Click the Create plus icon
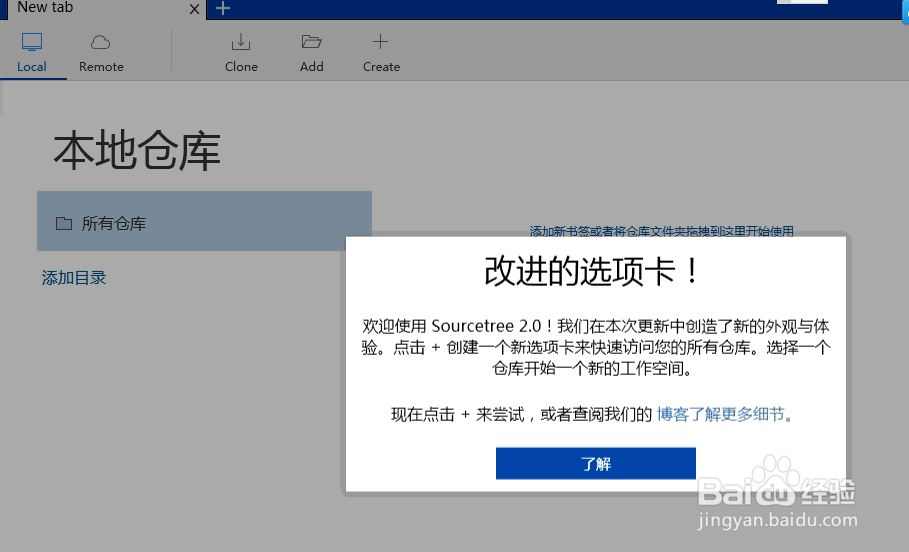The height and width of the screenshot is (552, 909). [x=380, y=42]
